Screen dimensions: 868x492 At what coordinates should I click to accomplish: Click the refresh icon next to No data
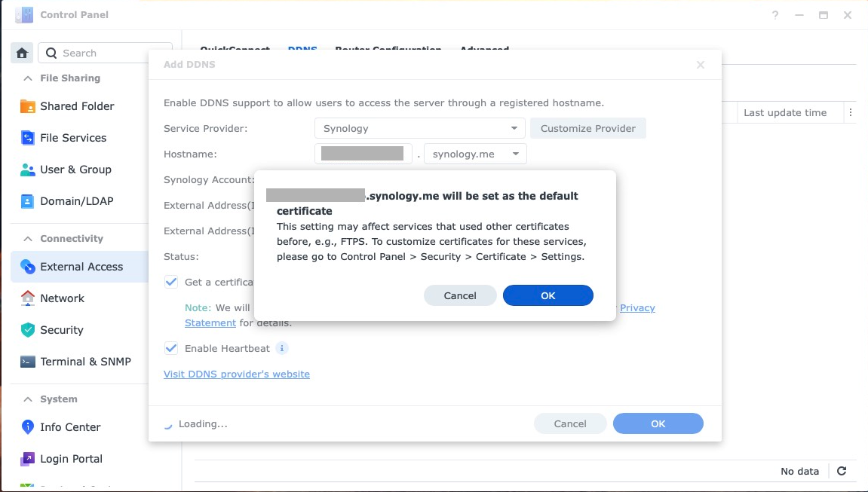click(842, 471)
